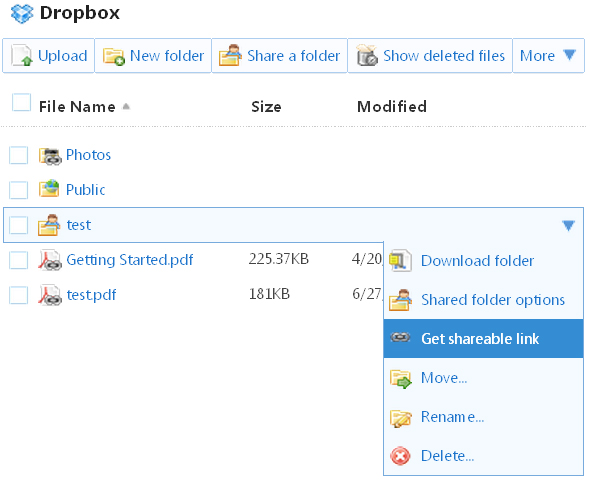Click the test shared folder icon

click(x=49, y=225)
